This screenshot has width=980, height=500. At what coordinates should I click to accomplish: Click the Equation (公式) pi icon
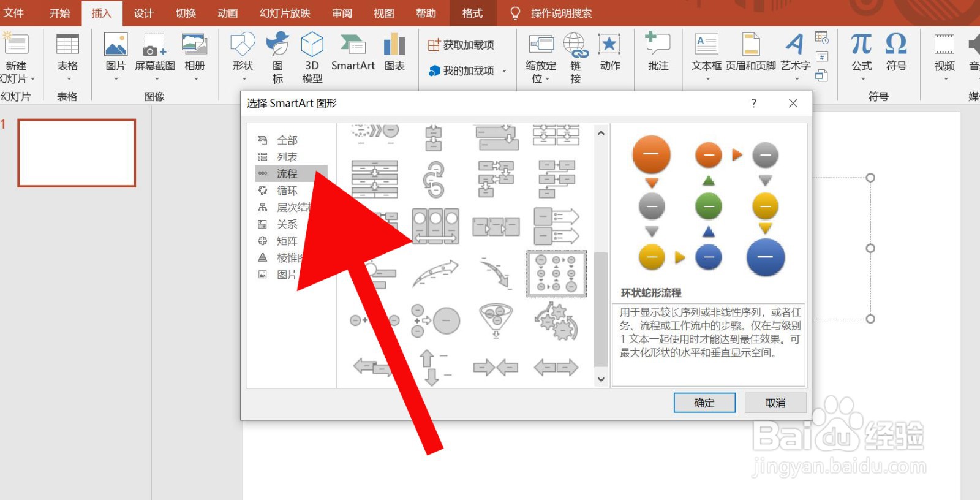(861, 44)
